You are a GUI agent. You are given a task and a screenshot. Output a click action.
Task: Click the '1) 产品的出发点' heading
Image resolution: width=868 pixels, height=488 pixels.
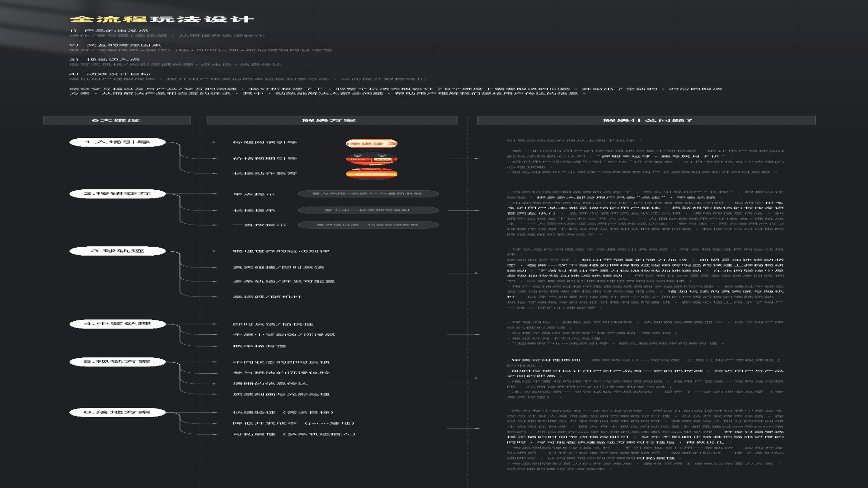click(109, 31)
